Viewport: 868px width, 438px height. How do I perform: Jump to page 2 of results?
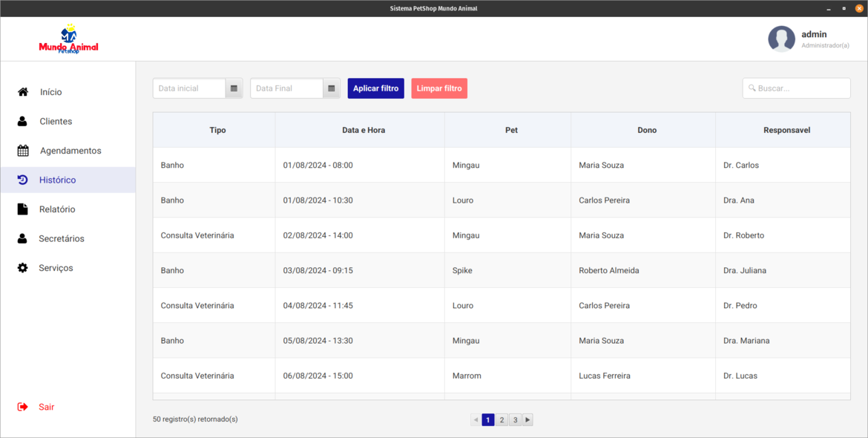502,420
